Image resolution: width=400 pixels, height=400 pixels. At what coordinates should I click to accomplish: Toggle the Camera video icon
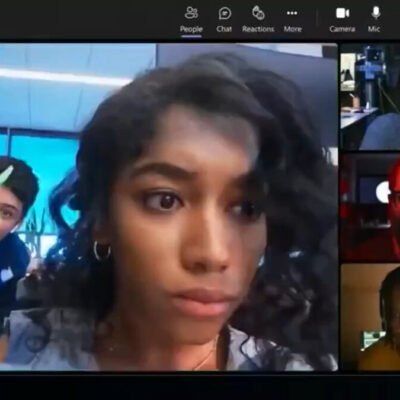pos(342,13)
